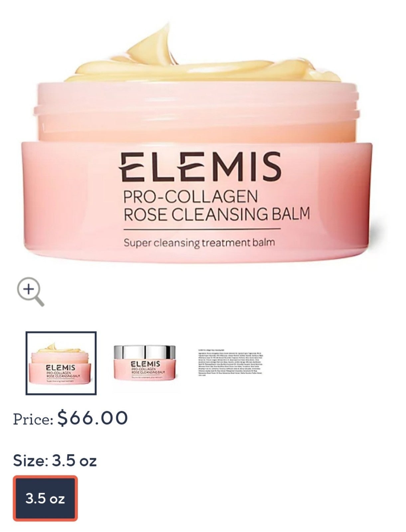This screenshot has width=406, height=532.
Task: Click the plus sign inside the magnifier
Action: (29, 289)
